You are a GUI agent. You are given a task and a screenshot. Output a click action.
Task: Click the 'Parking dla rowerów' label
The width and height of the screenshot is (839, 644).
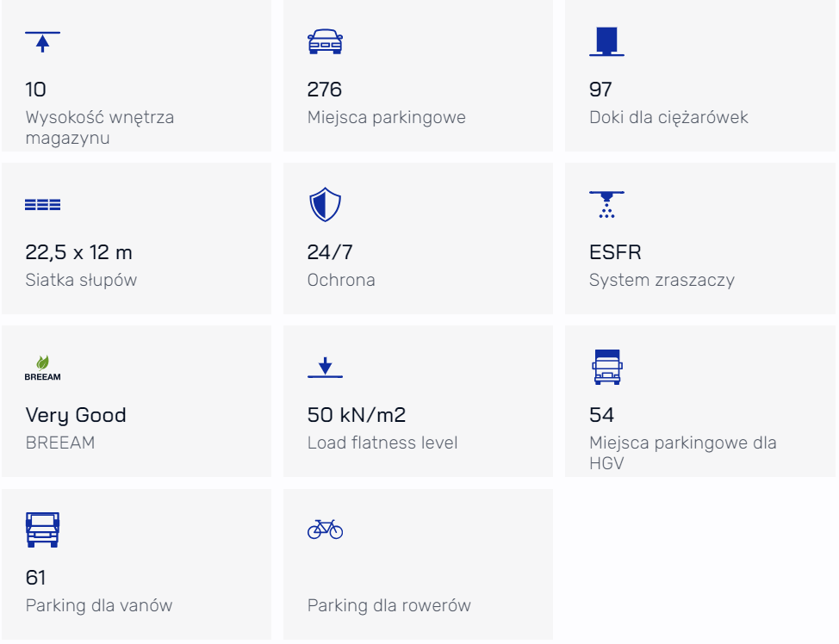pos(389,605)
